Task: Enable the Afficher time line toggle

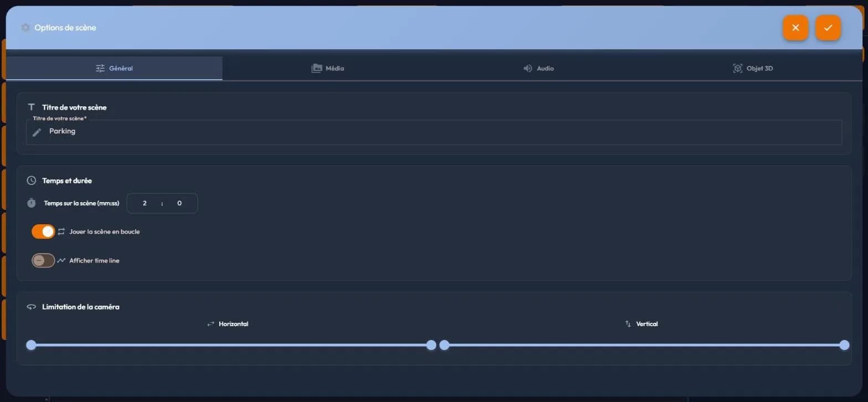Action: tap(43, 260)
